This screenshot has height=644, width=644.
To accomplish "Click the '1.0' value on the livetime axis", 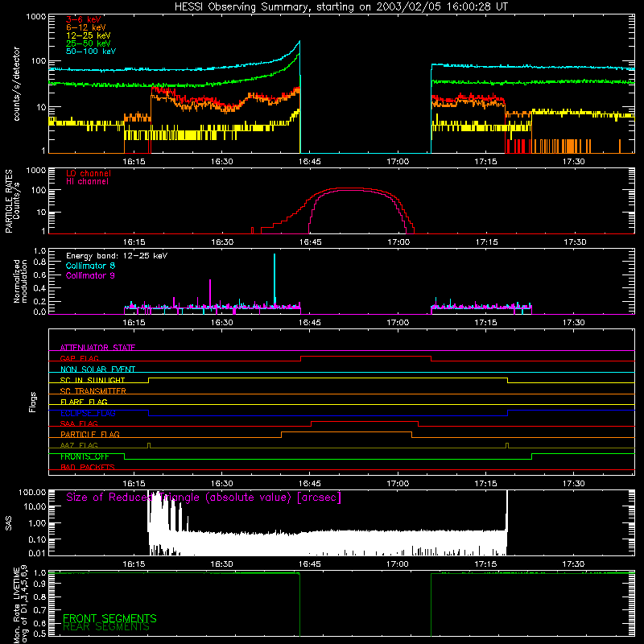I will tap(39, 573).
